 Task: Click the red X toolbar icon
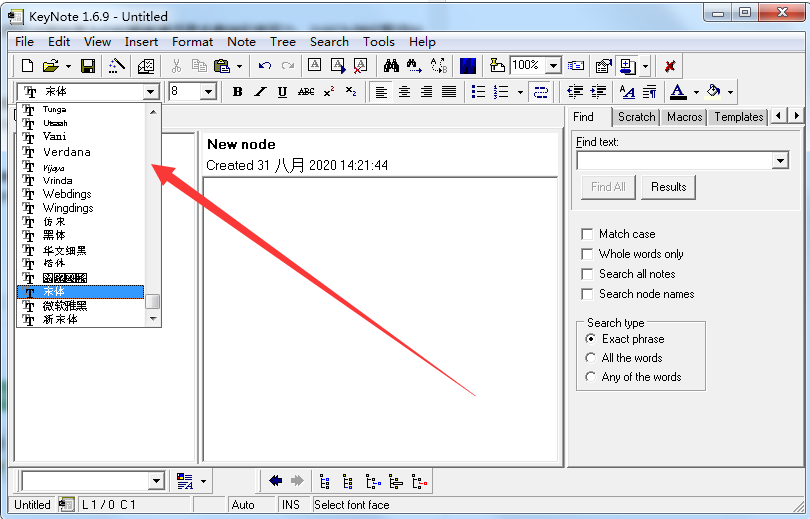point(670,66)
